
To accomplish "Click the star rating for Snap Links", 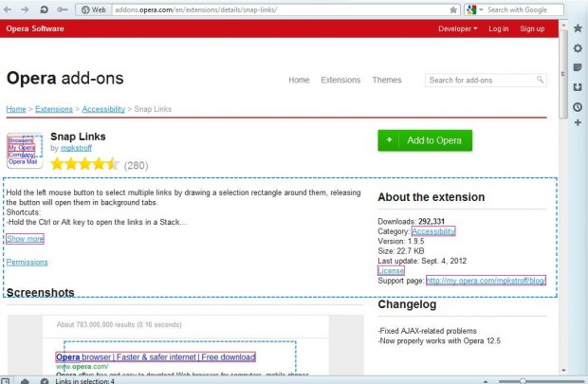I will click(x=84, y=164).
